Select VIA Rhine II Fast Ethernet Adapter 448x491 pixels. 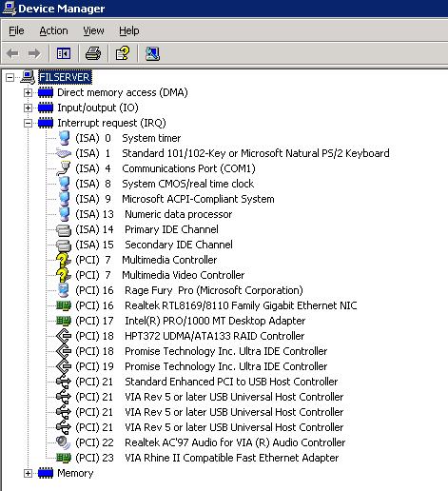(x=206, y=458)
